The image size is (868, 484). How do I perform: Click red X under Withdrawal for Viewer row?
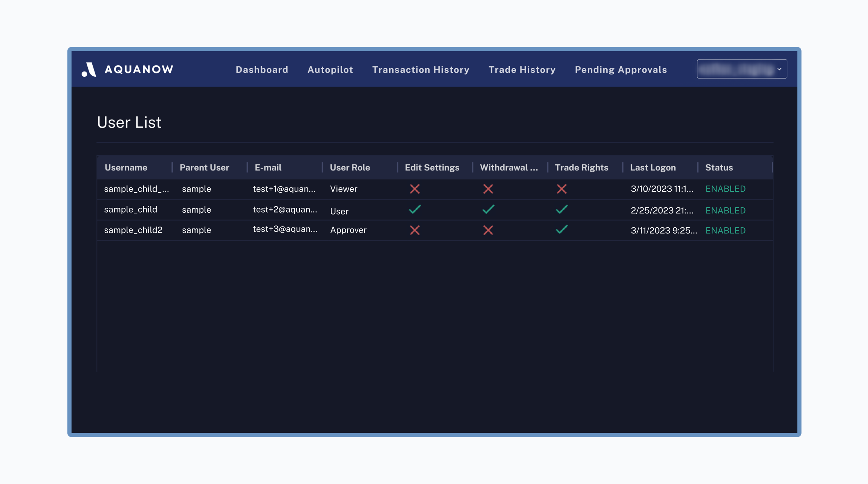(488, 189)
